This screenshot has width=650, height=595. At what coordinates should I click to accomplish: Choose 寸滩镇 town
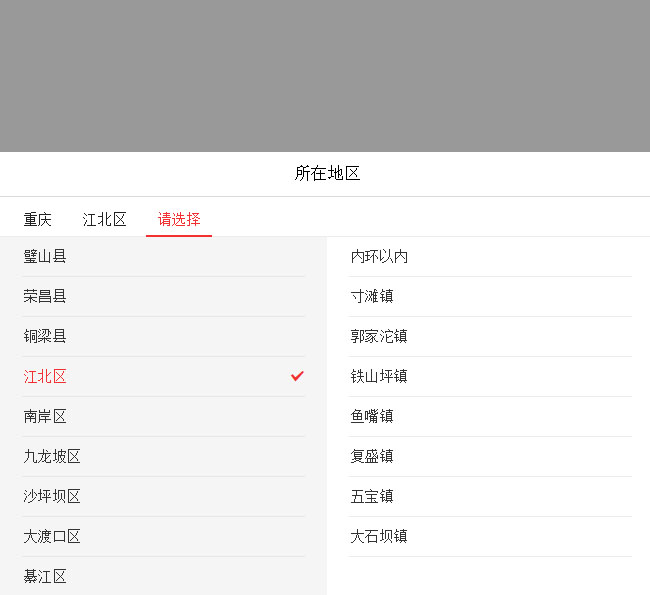tap(372, 296)
